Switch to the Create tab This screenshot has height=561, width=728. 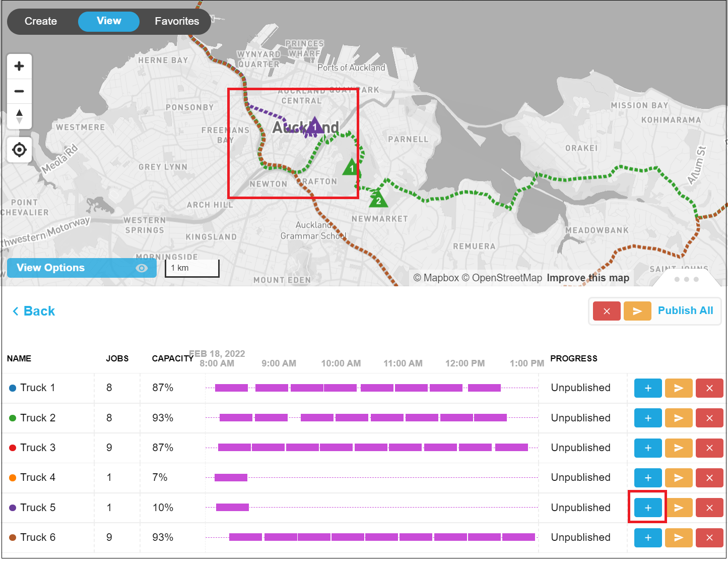click(41, 21)
